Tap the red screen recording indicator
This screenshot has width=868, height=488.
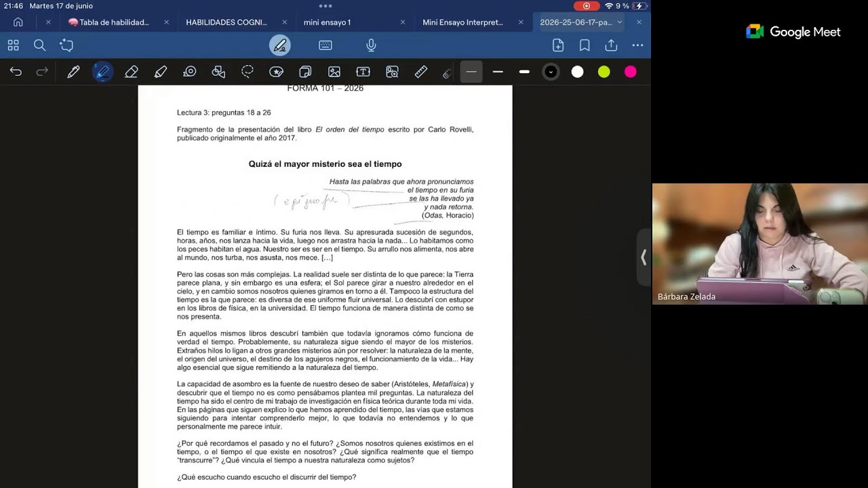[x=587, y=6]
